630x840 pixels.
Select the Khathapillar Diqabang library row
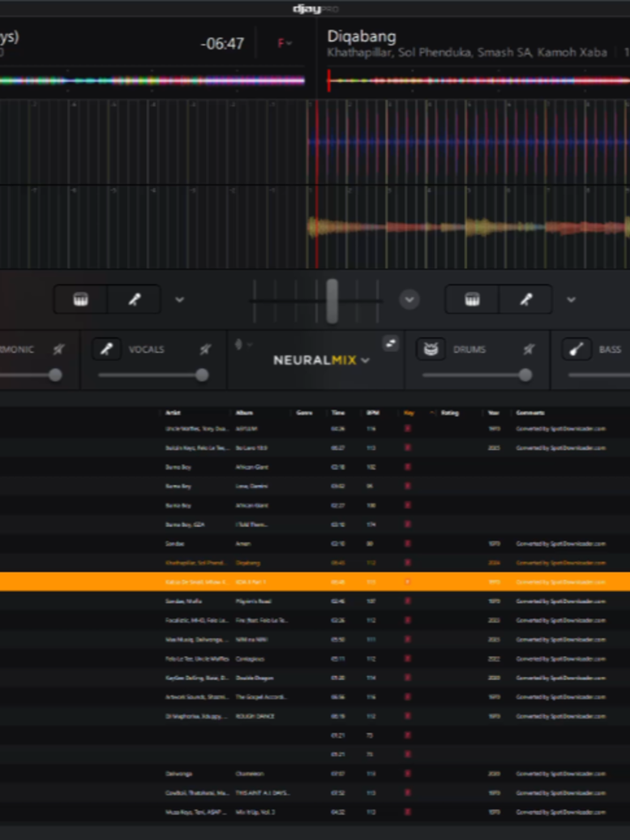coord(315,563)
